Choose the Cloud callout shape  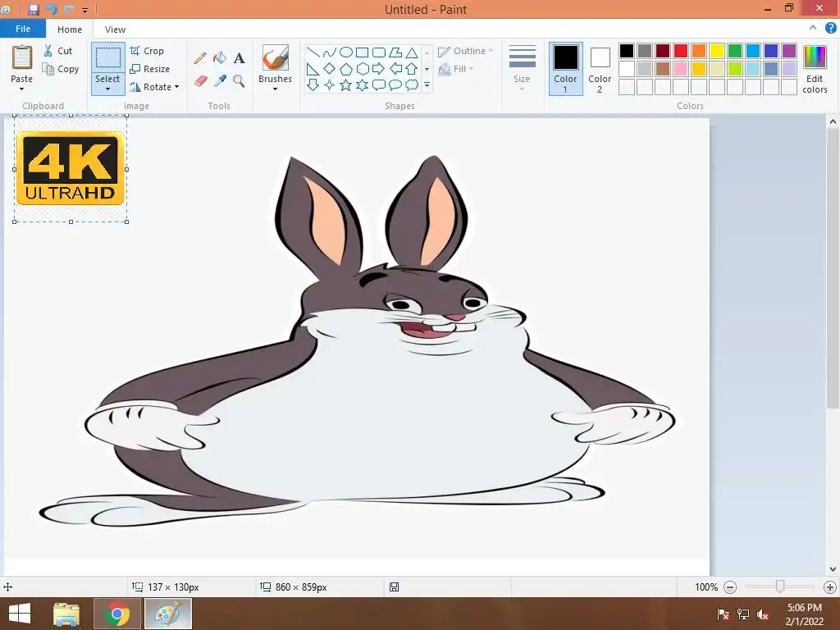click(x=412, y=84)
